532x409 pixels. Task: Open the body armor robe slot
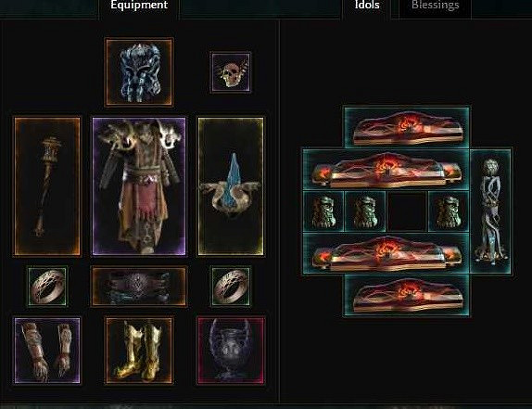pyautogui.click(x=139, y=186)
